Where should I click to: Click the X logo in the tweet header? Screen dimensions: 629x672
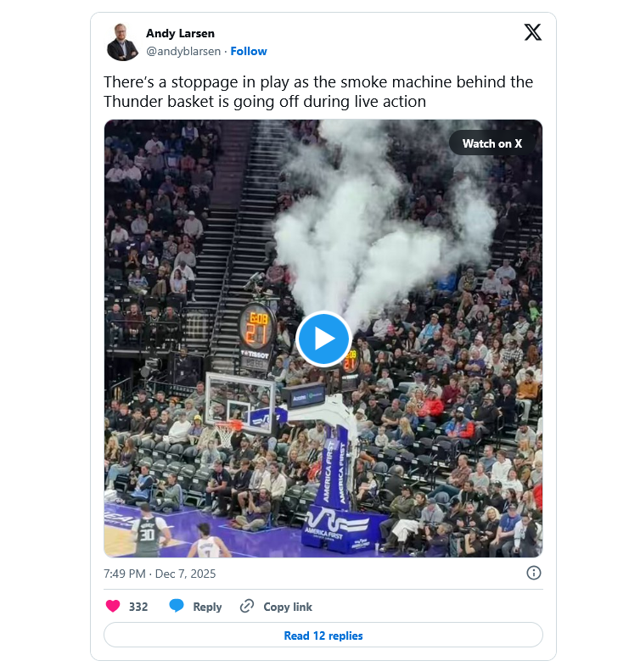(x=532, y=32)
